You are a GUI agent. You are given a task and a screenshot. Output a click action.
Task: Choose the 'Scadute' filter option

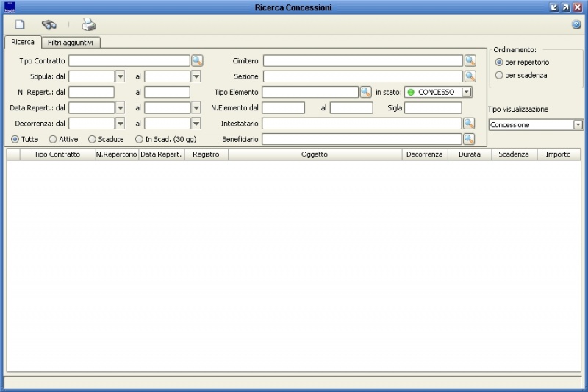pos(93,139)
